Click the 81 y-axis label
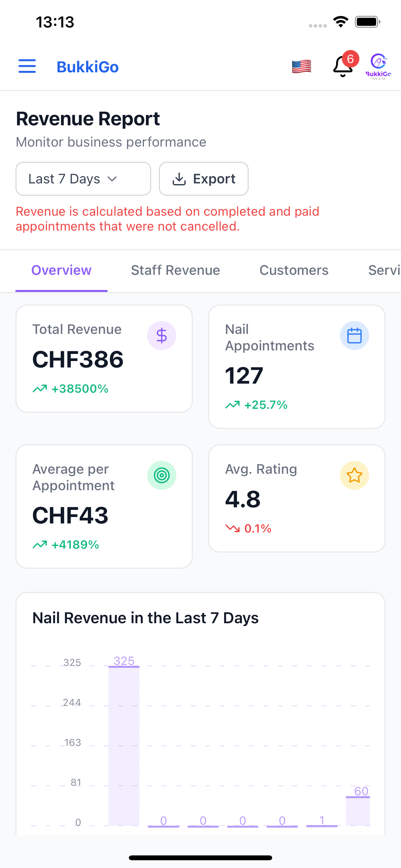Screen dimensions: 401x868 tap(76, 782)
